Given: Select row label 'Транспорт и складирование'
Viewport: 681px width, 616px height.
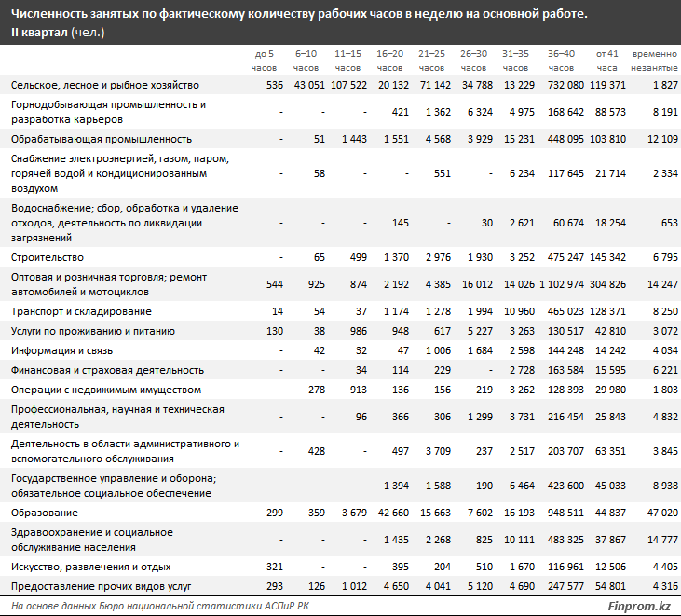Looking at the screenshot, I should point(81,312).
